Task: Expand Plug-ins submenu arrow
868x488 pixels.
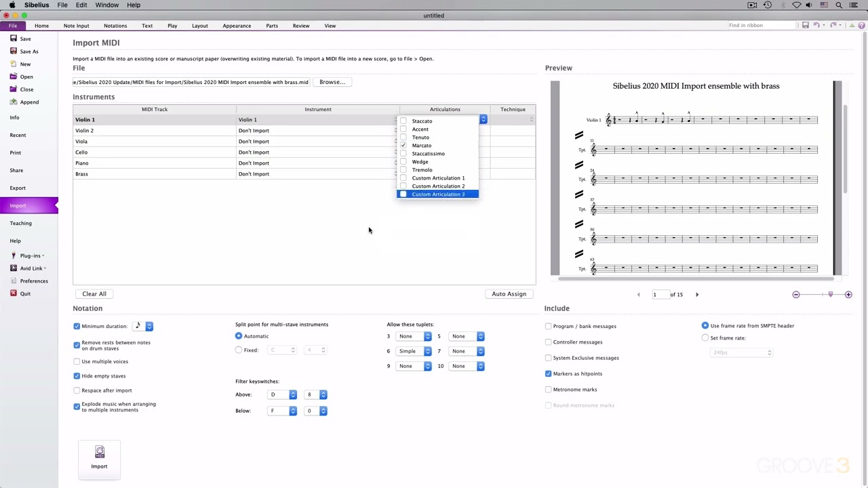Action: 43,256
